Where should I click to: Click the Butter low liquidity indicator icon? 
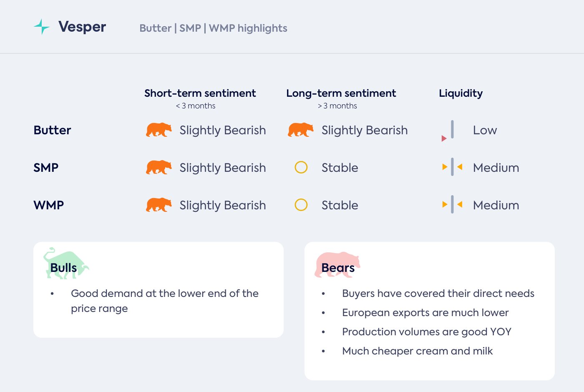(449, 131)
